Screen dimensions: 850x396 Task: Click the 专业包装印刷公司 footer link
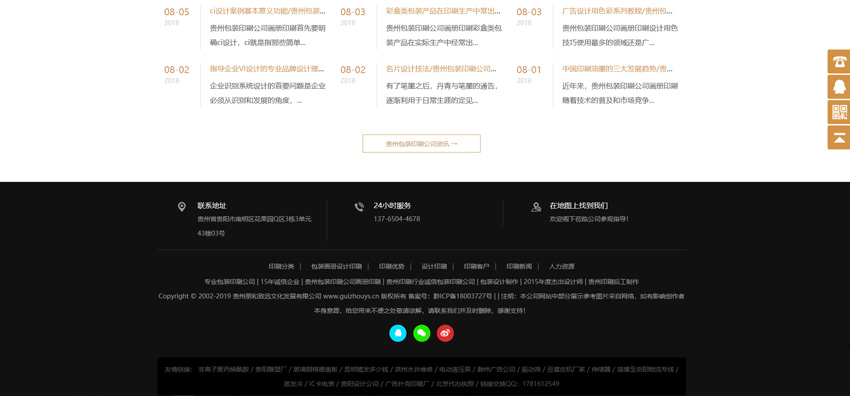pos(229,282)
